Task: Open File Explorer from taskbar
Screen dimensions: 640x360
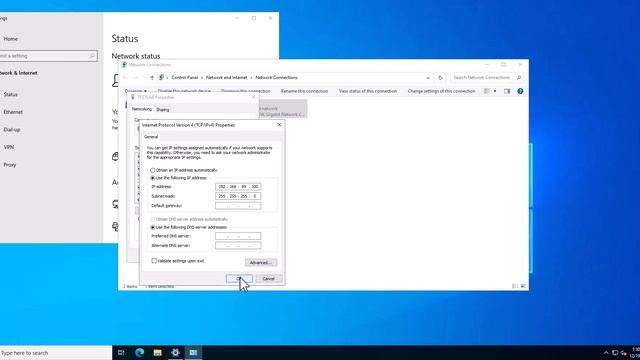Action: pyautogui.click(x=158, y=353)
